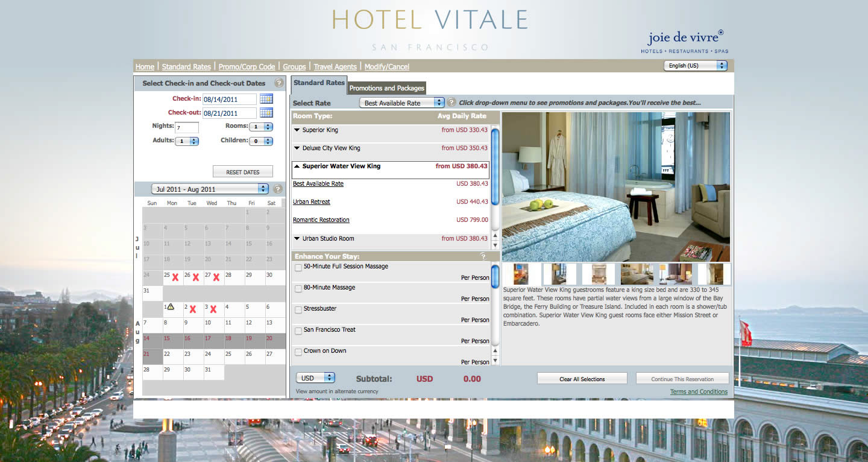Click the room type list scrollbar thumb
The width and height of the screenshot is (868, 462).
coord(495,167)
